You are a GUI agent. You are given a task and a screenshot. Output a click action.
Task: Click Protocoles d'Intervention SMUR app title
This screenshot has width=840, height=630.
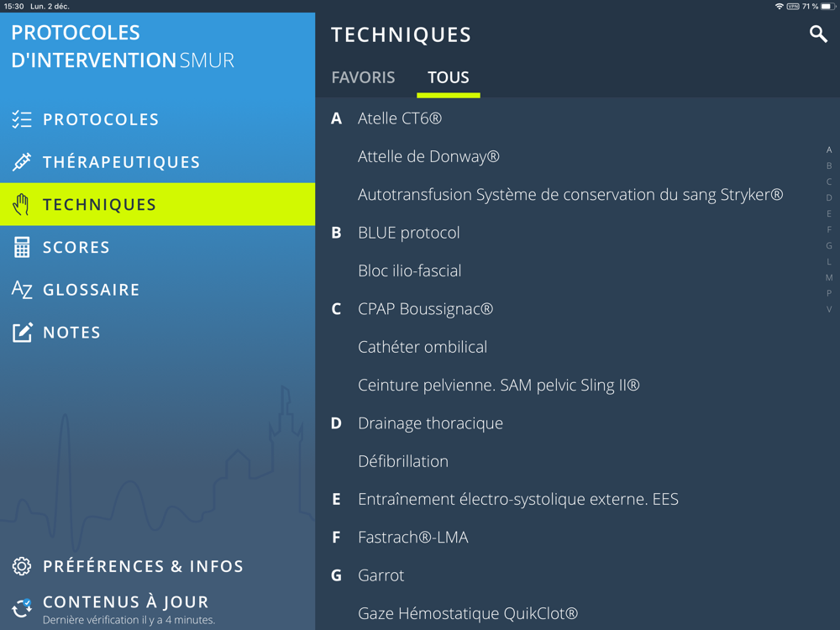point(123,46)
